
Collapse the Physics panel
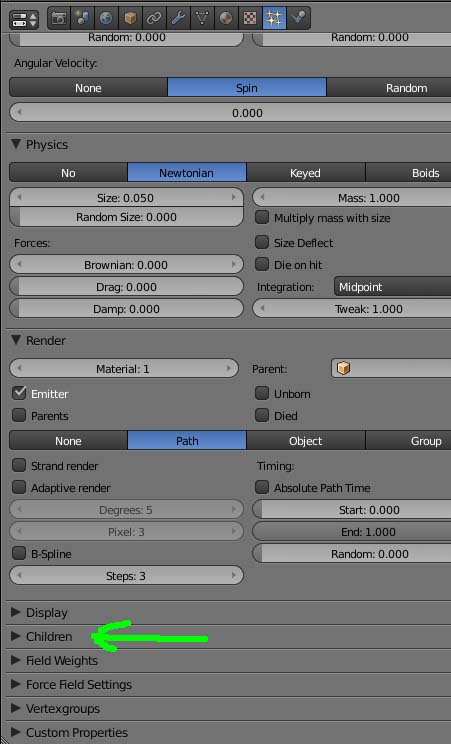[x=16, y=144]
